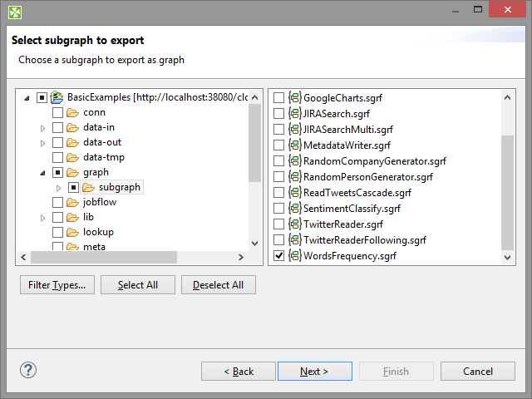This screenshot has width=532, height=399.
Task: Click the GoogleCharts.sgrf file icon
Action: click(294, 97)
